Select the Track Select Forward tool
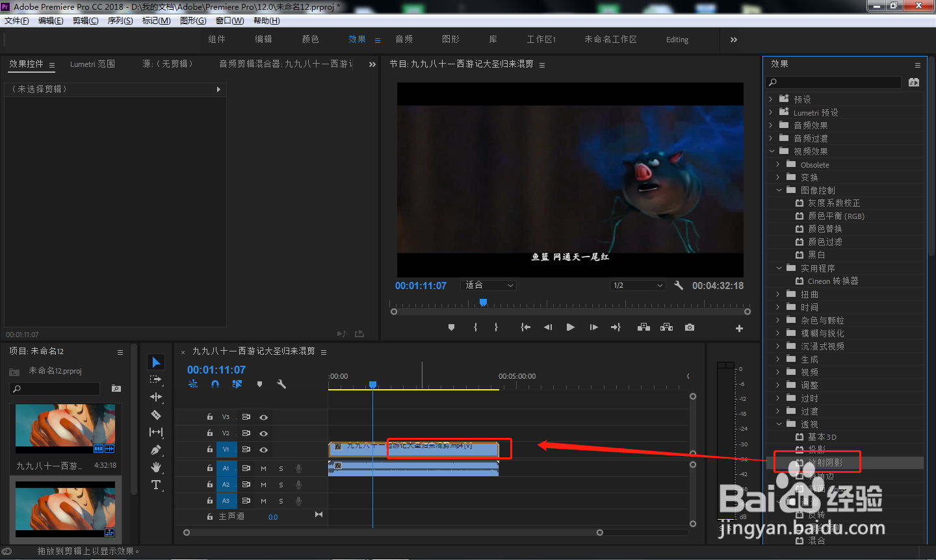The height and width of the screenshot is (560, 936). (x=156, y=379)
